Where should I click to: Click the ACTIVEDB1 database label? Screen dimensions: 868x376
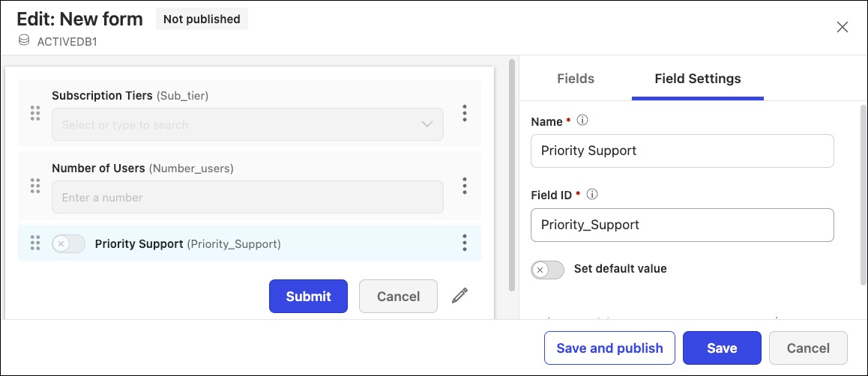(x=67, y=41)
